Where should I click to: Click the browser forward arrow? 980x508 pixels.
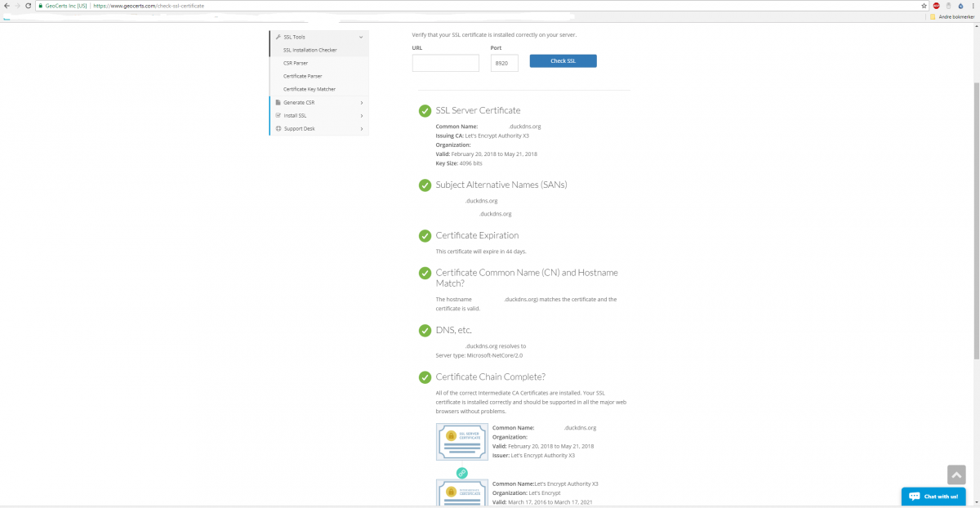[17, 6]
